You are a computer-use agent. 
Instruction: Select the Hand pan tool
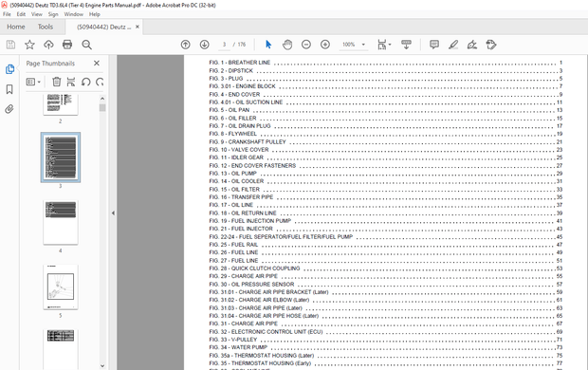(287, 45)
